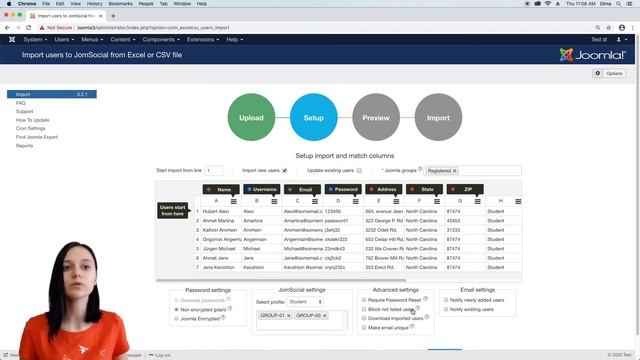Open Chrome profile avatar icon

622,28
